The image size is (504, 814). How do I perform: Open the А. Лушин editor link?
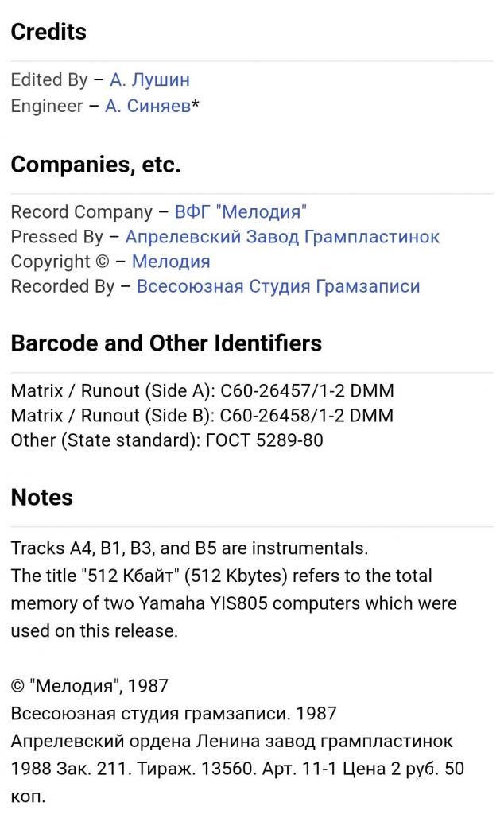click(149, 80)
